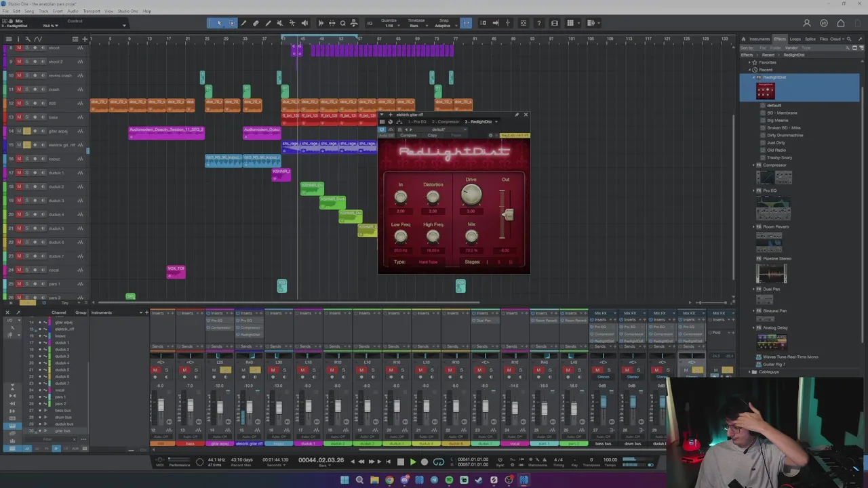Open Windows Start menu on taskbar
This screenshot has width=868, height=488.
point(344,480)
